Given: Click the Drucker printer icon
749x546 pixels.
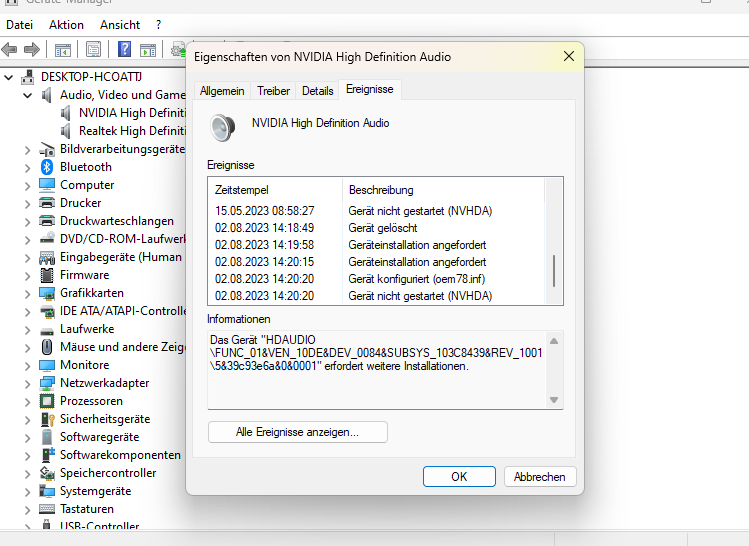Looking at the screenshot, I should point(47,203).
